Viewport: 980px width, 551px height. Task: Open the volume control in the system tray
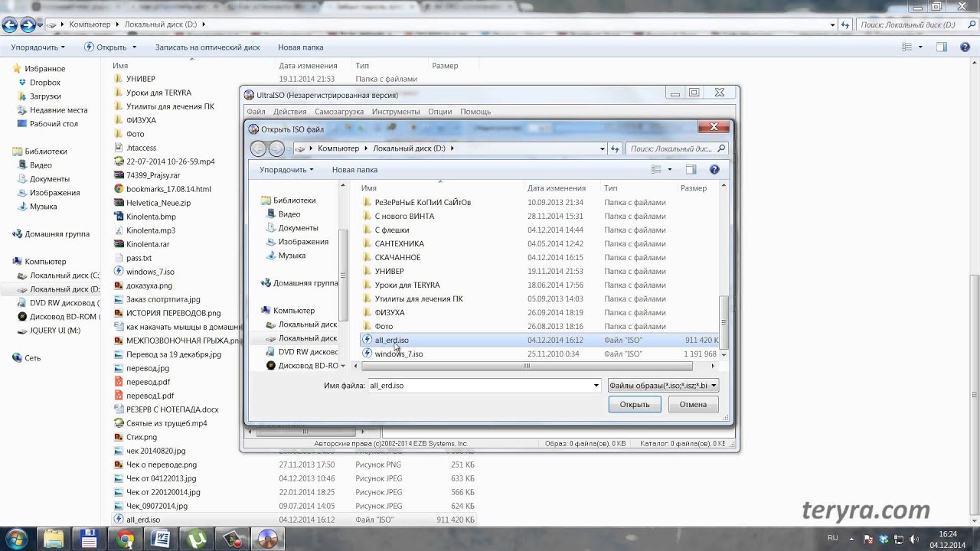tap(913, 539)
